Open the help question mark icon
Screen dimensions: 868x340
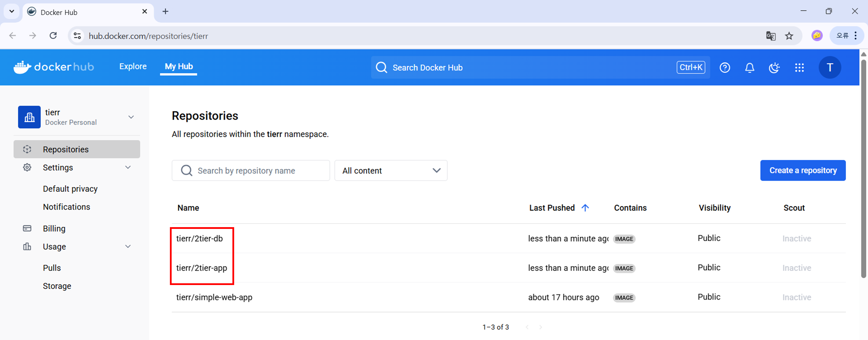pos(724,68)
